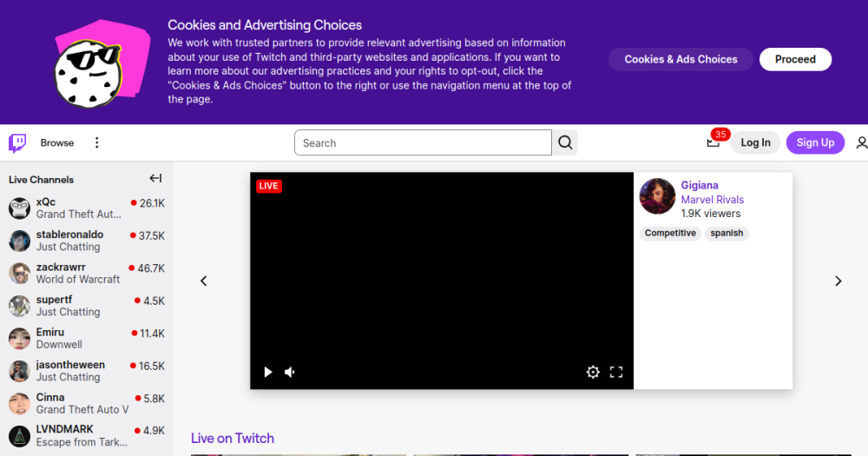Open the notifications inbox with 35 badge
Image resolution: width=868 pixels, height=456 pixels.
click(x=713, y=143)
